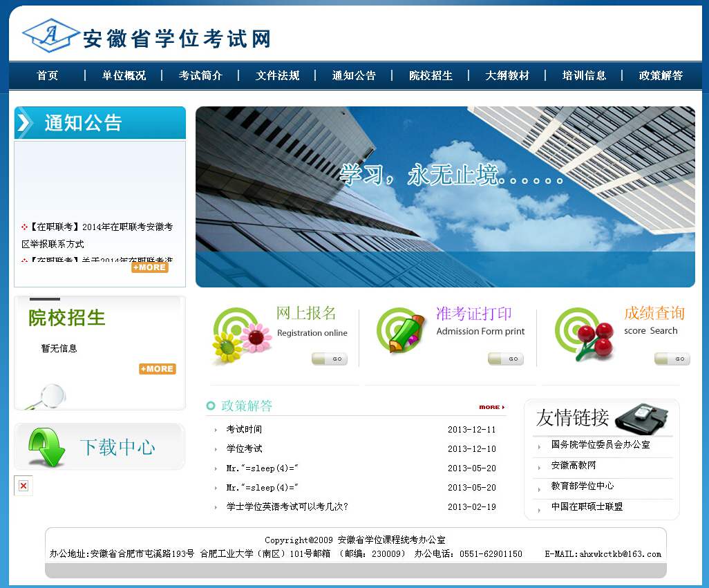Image resolution: width=709 pixels, height=588 pixels.
Task: Click +MORE in the 通知公告 panel
Action: tap(150, 267)
